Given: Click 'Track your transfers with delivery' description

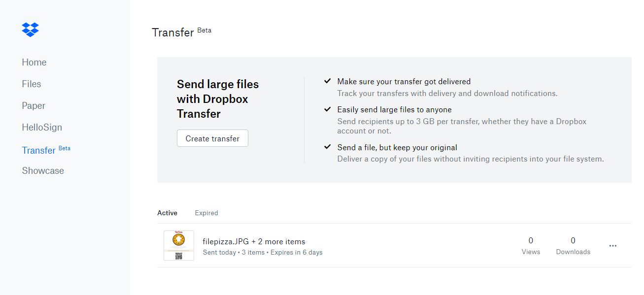Looking at the screenshot, I should pyautogui.click(x=447, y=93).
